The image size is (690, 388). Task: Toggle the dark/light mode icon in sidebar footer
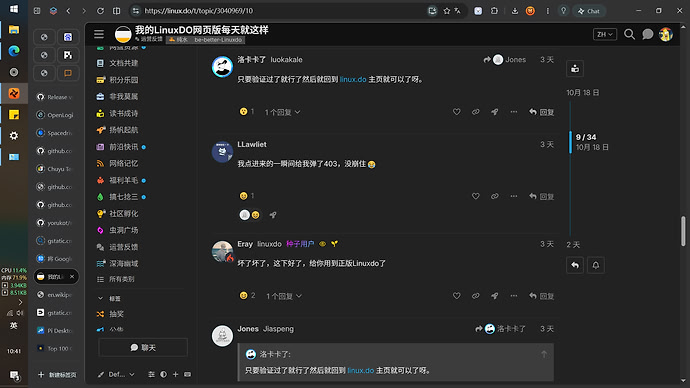163,374
